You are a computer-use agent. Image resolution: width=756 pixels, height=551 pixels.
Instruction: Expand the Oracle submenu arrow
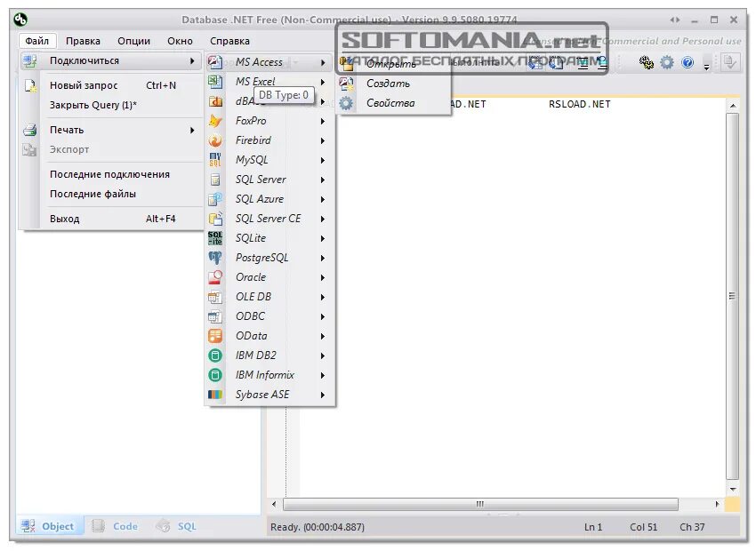tap(323, 277)
